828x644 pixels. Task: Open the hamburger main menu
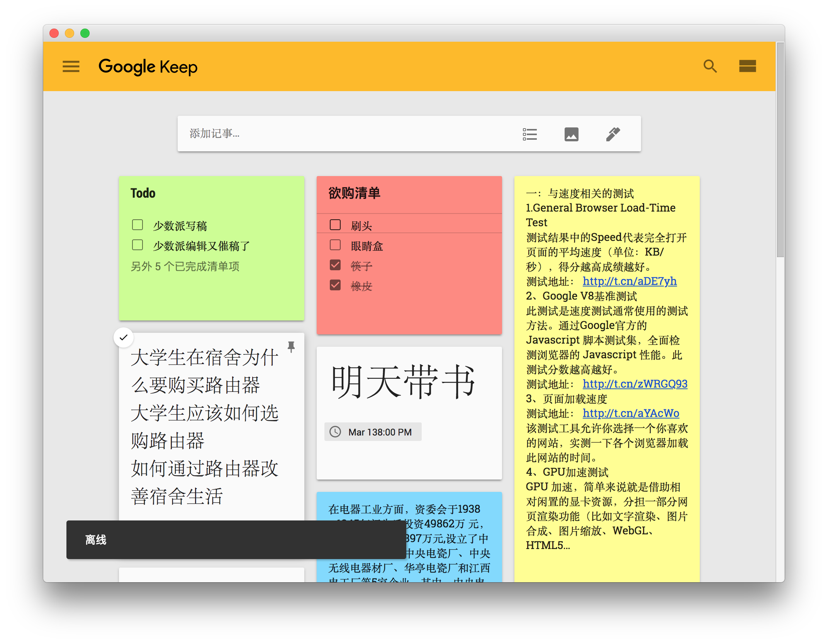tap(71, 66)
